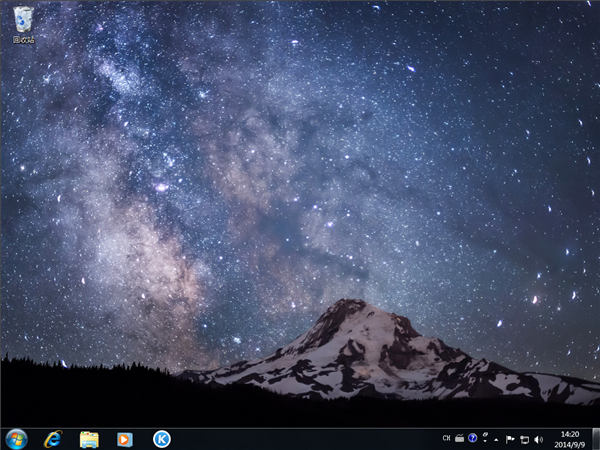Launch Internet Explorer from the taskbar
This screenshot has height=450, width=600.
(53, 439)
